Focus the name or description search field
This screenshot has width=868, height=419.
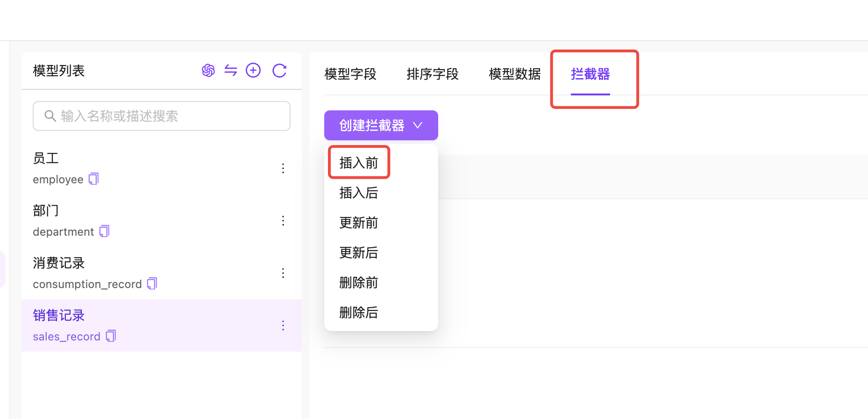pos(162,116)
